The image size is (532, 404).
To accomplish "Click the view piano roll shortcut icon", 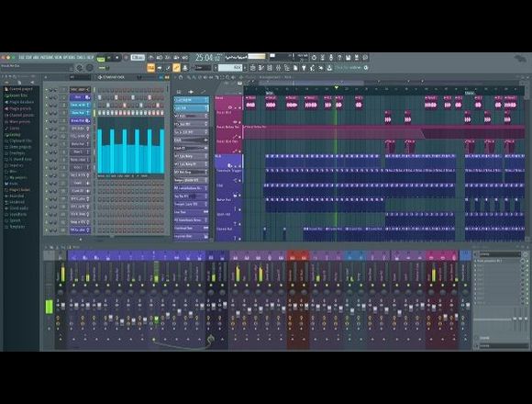I will [261, 68].
